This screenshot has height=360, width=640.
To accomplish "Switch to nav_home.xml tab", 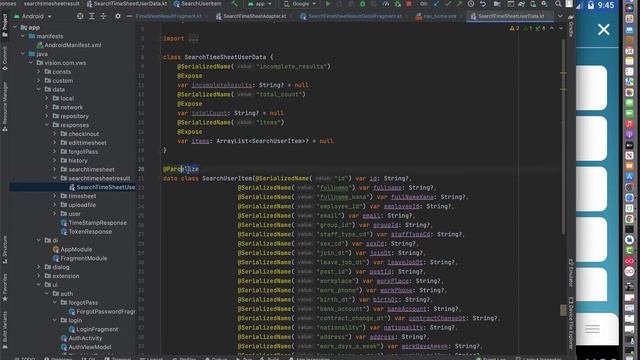I will point(436,16).
